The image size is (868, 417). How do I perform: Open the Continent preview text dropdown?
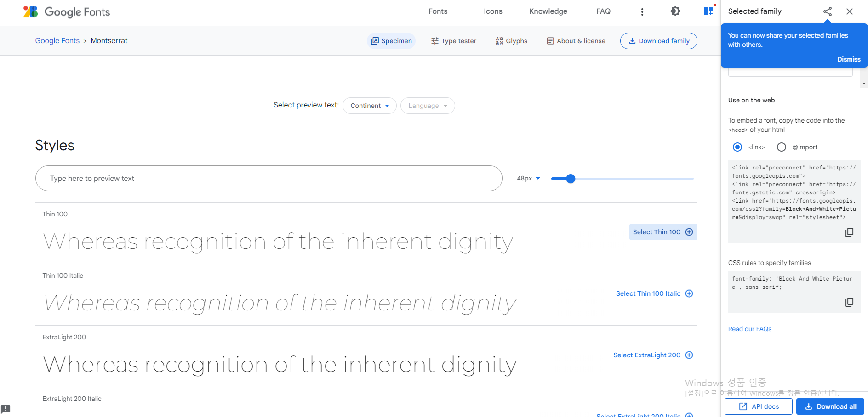tap(370, 106)
